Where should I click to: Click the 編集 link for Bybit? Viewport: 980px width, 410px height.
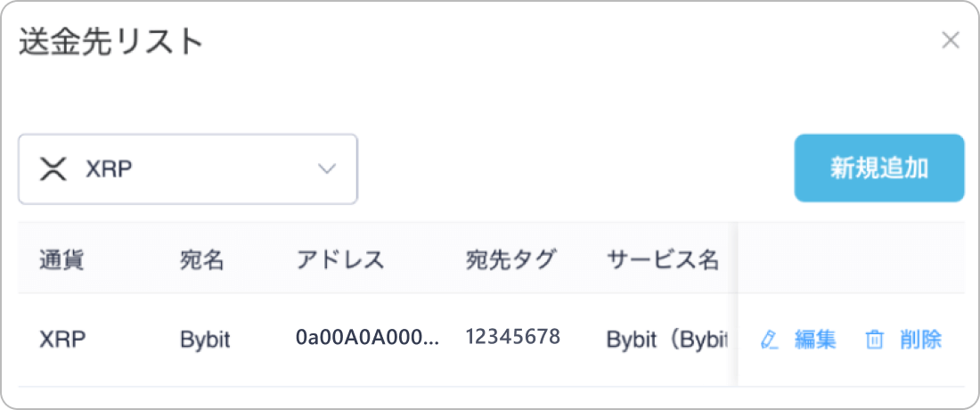point(815,340)
